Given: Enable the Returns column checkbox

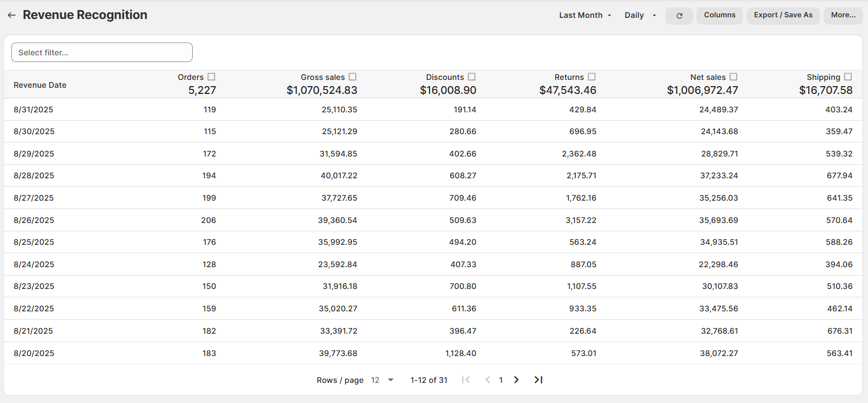Looking at the screenshot, I should [x=592, y=77].
